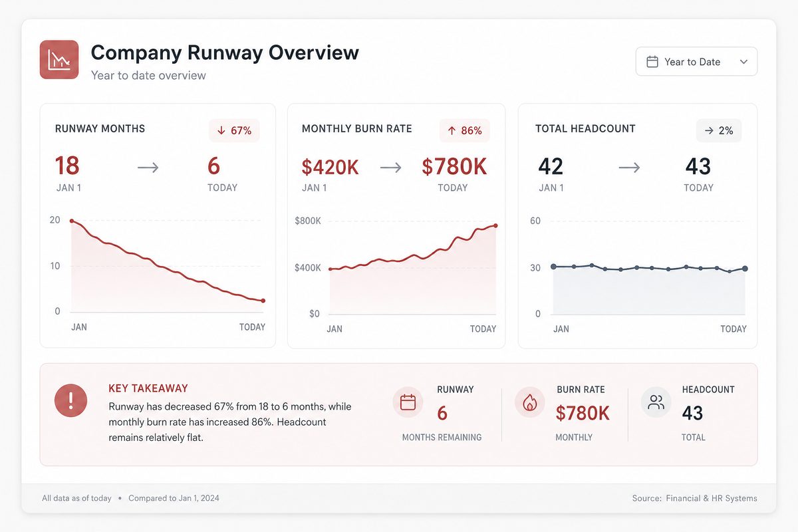
Task: Click the MONTHS REMAINING label
Action: (x=442, y=438)
